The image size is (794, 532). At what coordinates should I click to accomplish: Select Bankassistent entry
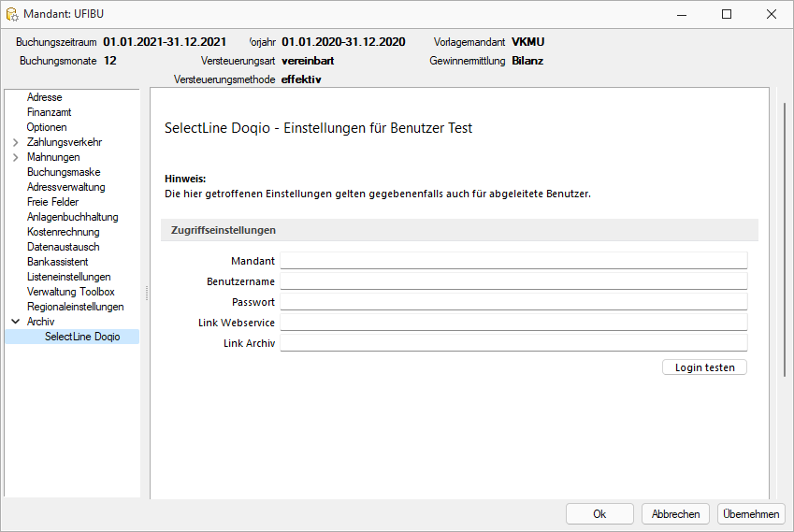58,262
